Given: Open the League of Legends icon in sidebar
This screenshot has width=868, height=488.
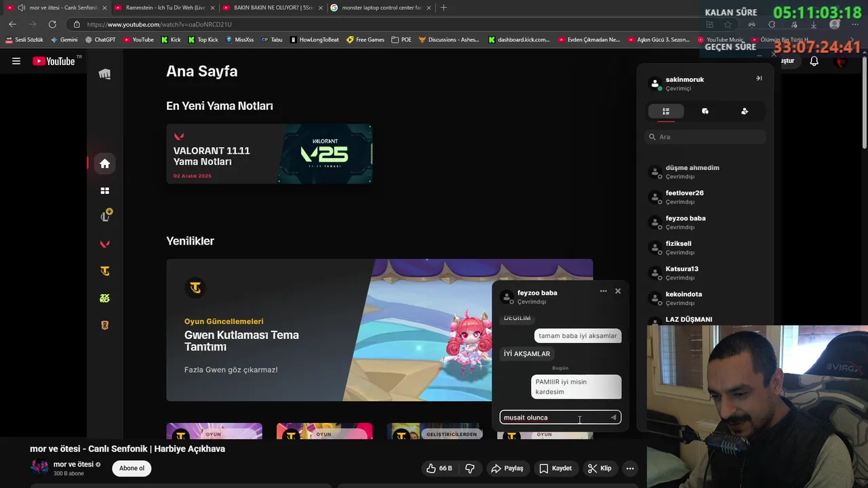Looking at the screenshot, I should [105, 216].
